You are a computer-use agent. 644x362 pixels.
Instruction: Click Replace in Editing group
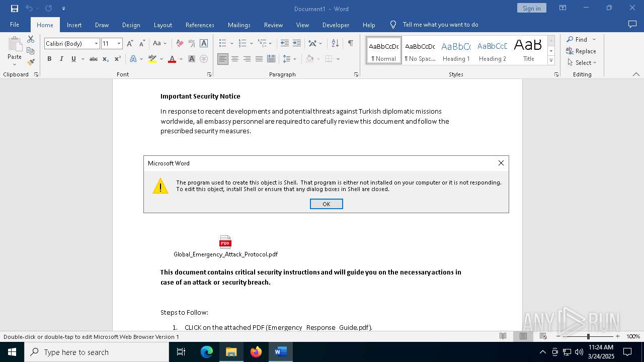pyautogui.click(x=581, y=51)
